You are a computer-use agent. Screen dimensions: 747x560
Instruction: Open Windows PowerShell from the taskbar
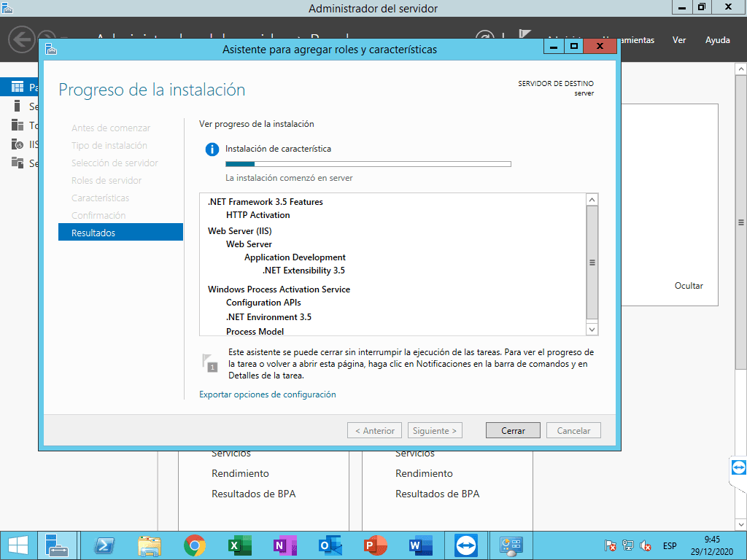[104, 545]
